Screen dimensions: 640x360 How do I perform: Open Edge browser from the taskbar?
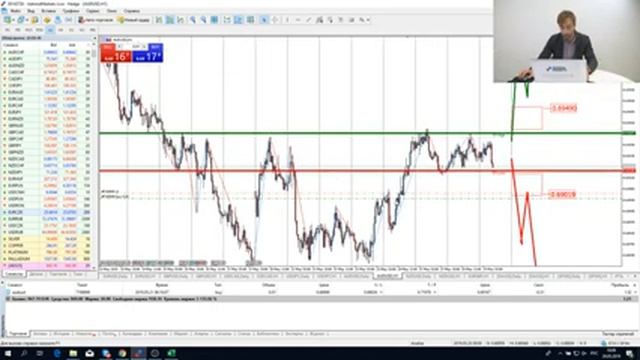tap(57, 353)
